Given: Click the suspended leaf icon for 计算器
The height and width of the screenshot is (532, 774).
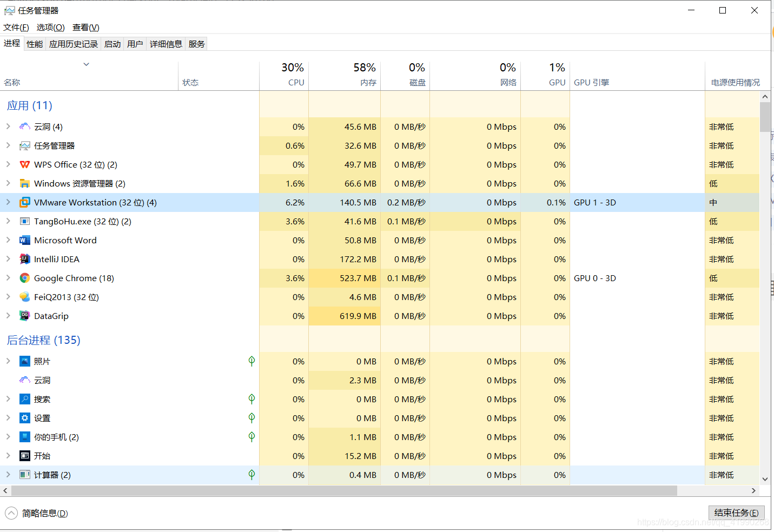Looking at the screenshot, I should point(252,474).
